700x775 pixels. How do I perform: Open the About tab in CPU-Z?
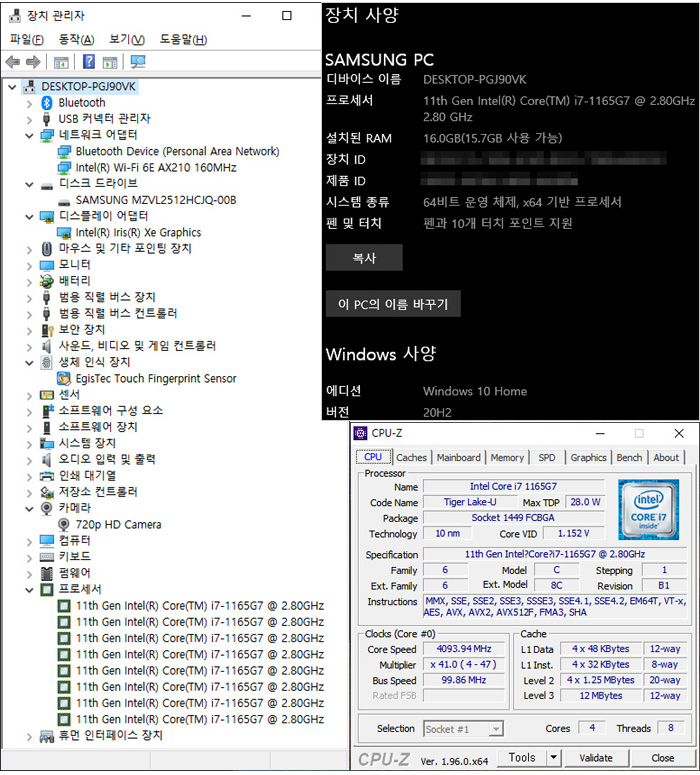coord(666,458)
